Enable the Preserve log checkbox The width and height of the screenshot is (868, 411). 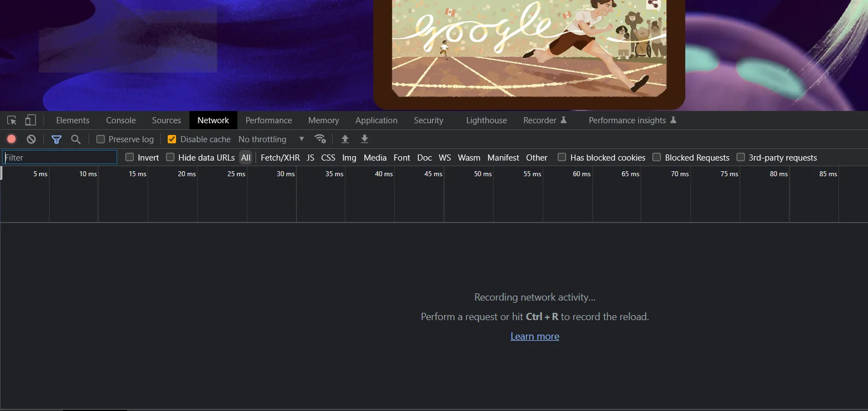click(101, 139)
